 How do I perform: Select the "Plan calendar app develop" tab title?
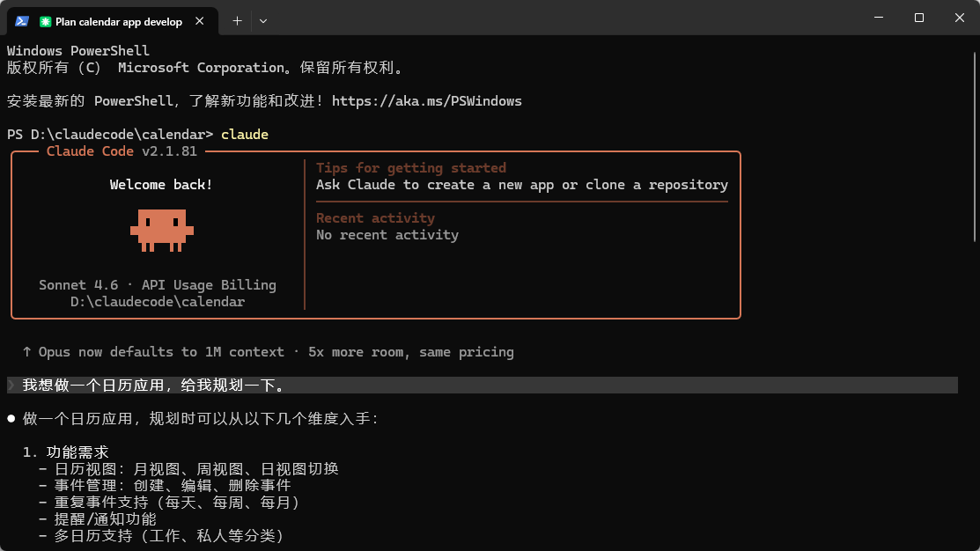click(x=119, y=21)
